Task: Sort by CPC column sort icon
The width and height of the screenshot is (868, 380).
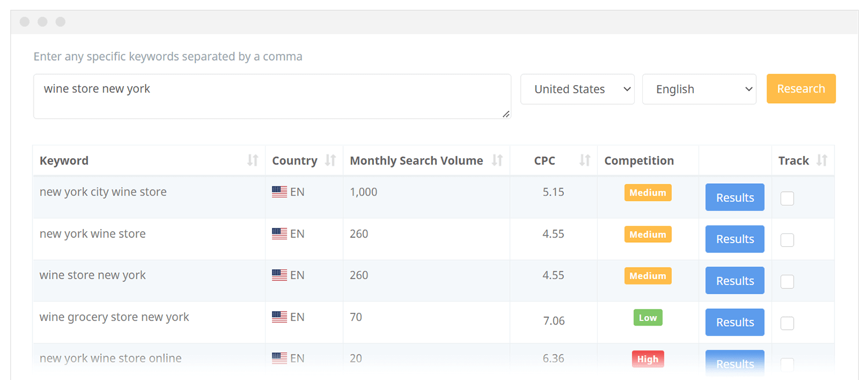Action: (585, 160)
